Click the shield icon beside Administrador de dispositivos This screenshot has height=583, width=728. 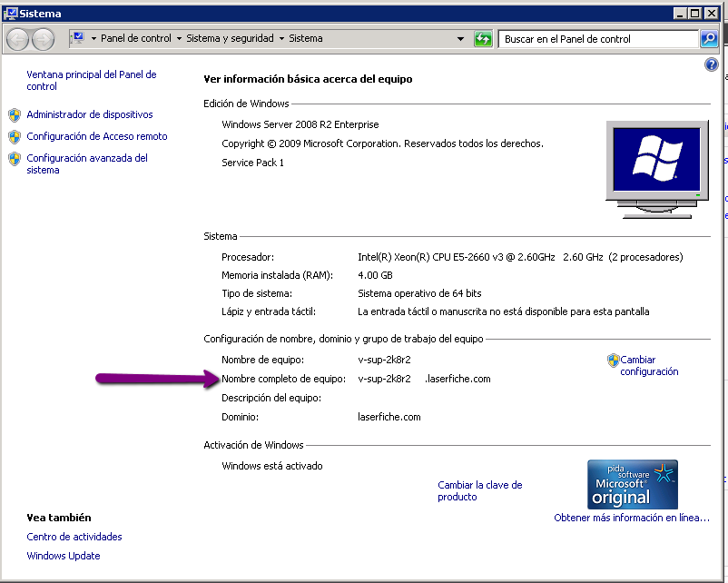[15, 114]
